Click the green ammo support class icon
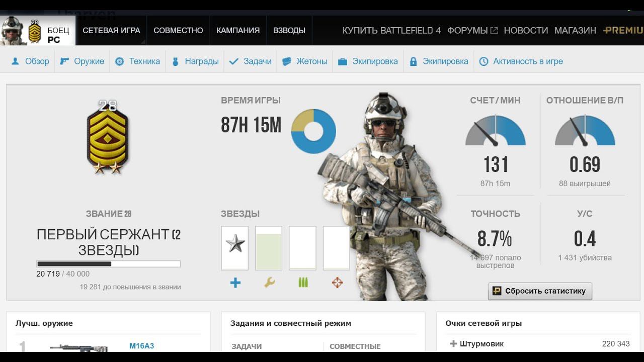Image resolution: width=644 pixels, height=362 pixels. [303, 283]
